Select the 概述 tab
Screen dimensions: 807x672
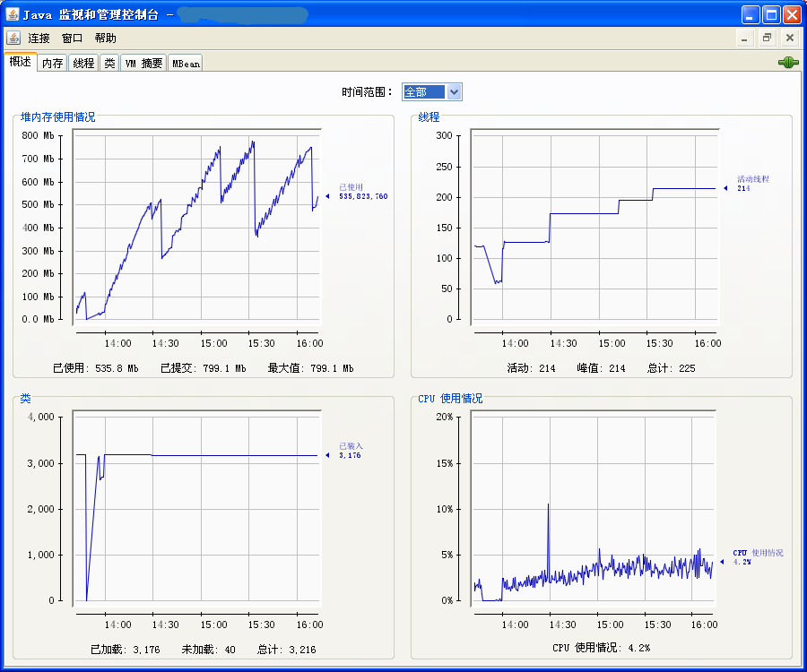click(20, 63)
